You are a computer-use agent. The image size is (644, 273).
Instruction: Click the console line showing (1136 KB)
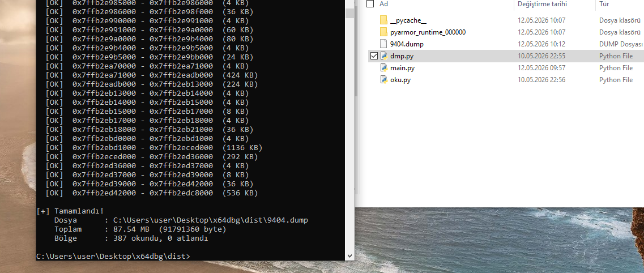153,148
